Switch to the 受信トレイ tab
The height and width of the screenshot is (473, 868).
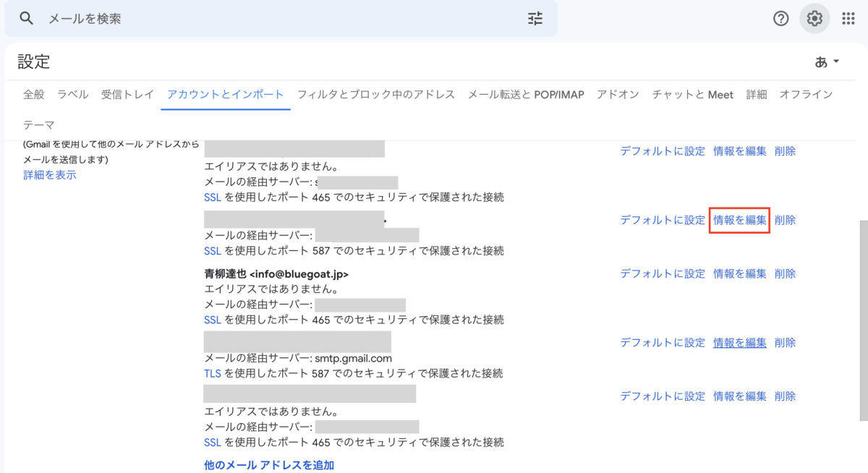[x=128, y=95]
